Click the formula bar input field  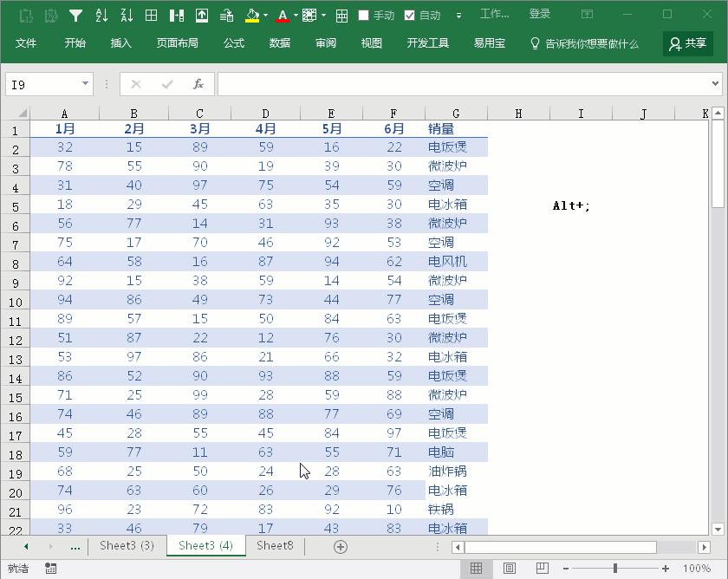(x=464, y=84)
